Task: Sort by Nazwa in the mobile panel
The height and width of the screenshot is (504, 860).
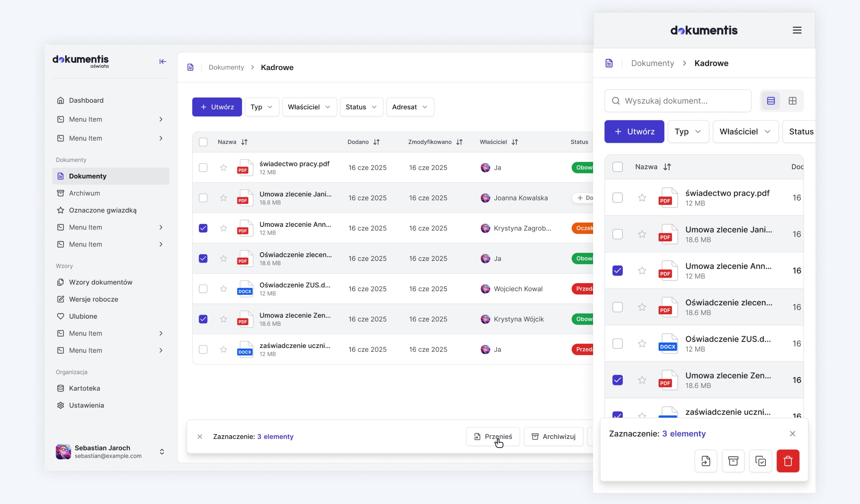Action: click(x=667, y=167)
